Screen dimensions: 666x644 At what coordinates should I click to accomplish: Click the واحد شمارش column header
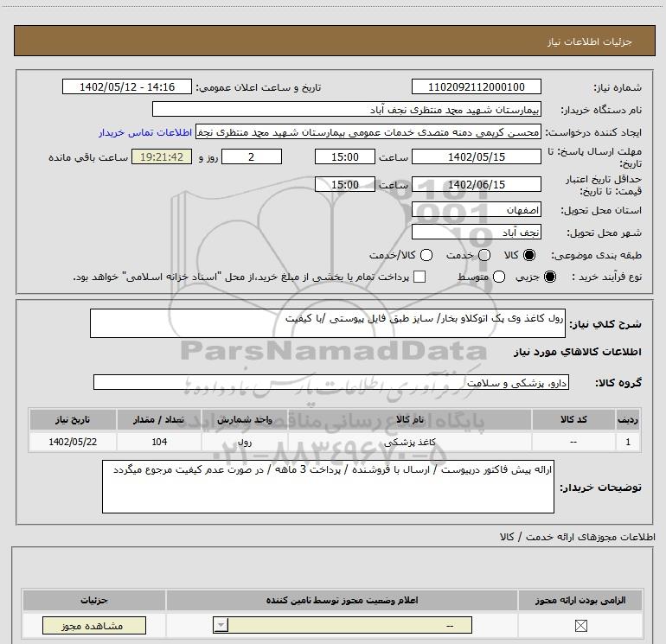click(245, 419)
